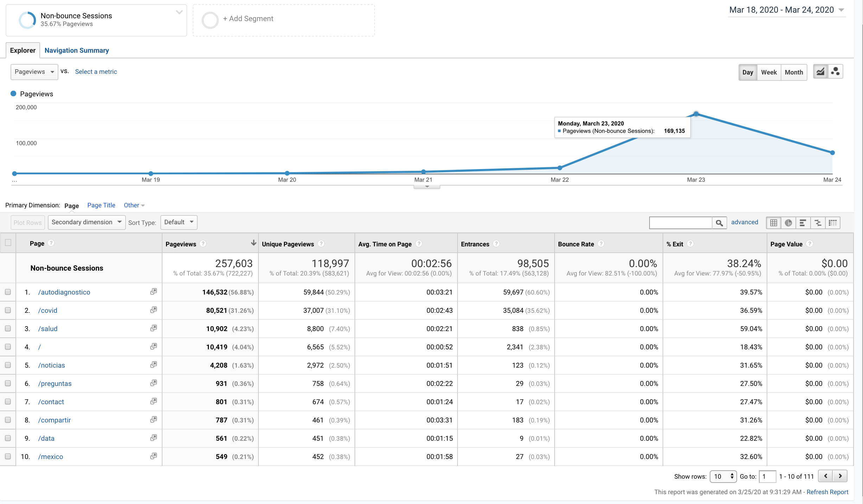Switch to motion chart icon
This screenshot has width=863, height=504.
click(835, 72)
